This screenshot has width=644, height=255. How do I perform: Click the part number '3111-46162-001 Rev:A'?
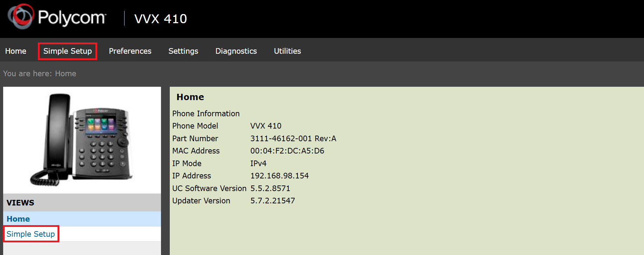pos(293,138)
